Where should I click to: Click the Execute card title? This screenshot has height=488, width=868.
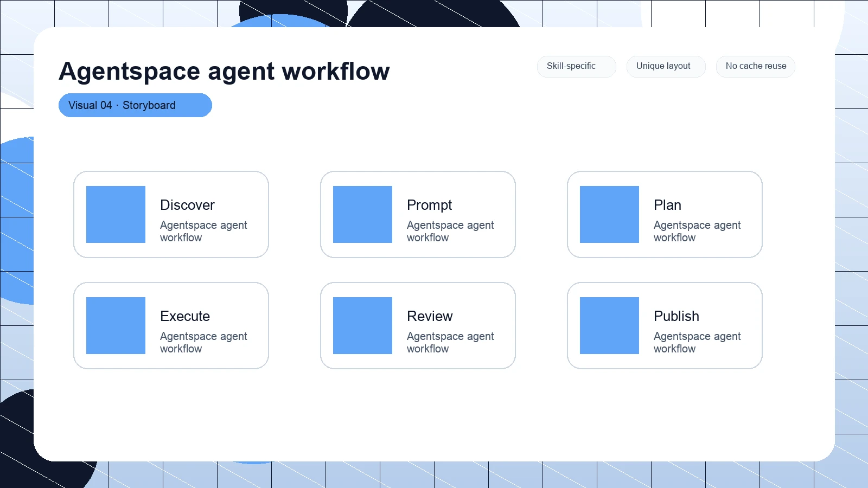click(x=185, y=316)
